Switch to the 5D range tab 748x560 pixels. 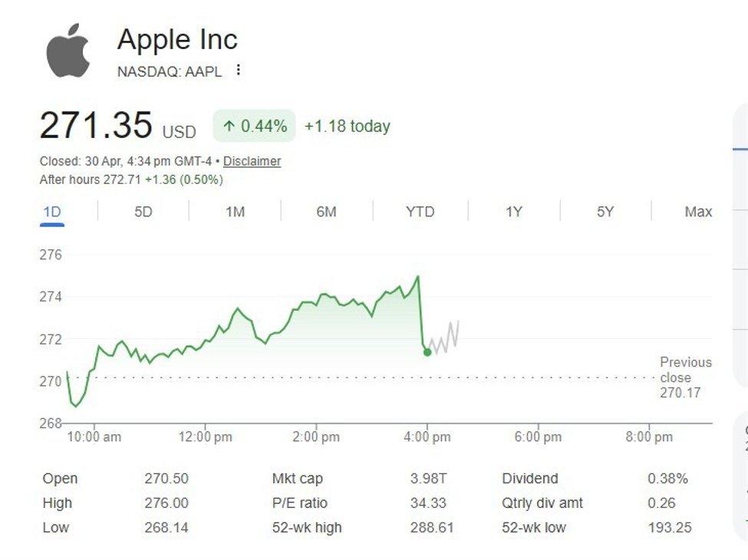click(143, 212)
